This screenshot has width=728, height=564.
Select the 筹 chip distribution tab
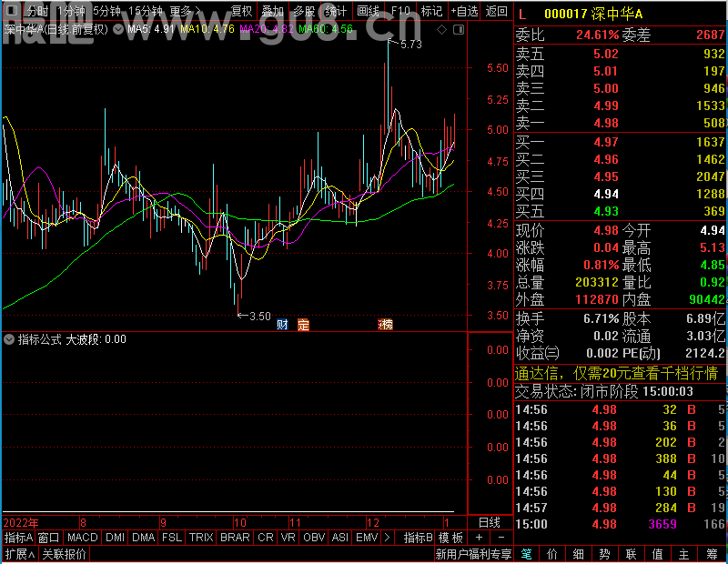pos(712,554)
